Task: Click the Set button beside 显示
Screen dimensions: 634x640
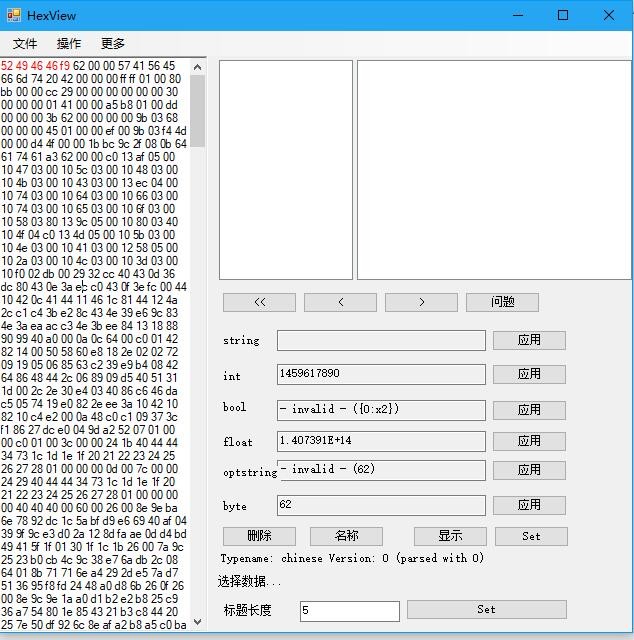Action: (531, 536)
